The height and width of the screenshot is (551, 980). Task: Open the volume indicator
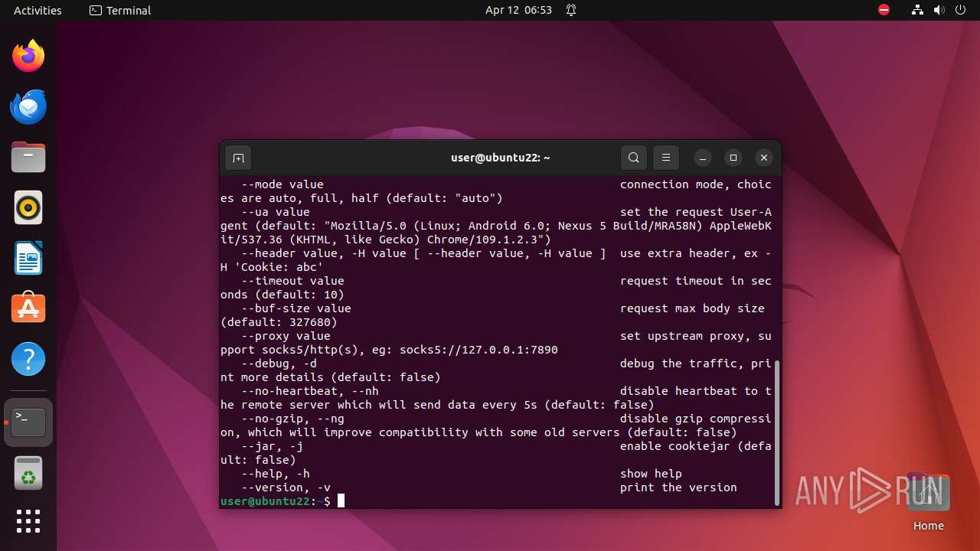coord(939,10)
